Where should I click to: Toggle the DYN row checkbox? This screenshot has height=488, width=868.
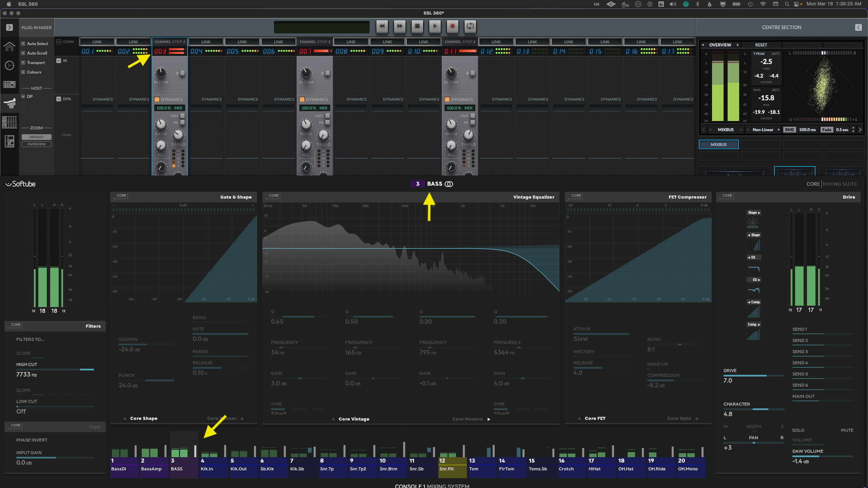point(59,99)
